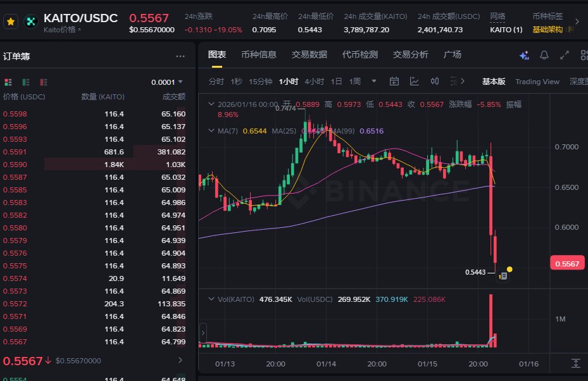Screen dimensions: 588x381
Task: Collapse the MA indicator legend chevron
Action: (x=211, y=131)
